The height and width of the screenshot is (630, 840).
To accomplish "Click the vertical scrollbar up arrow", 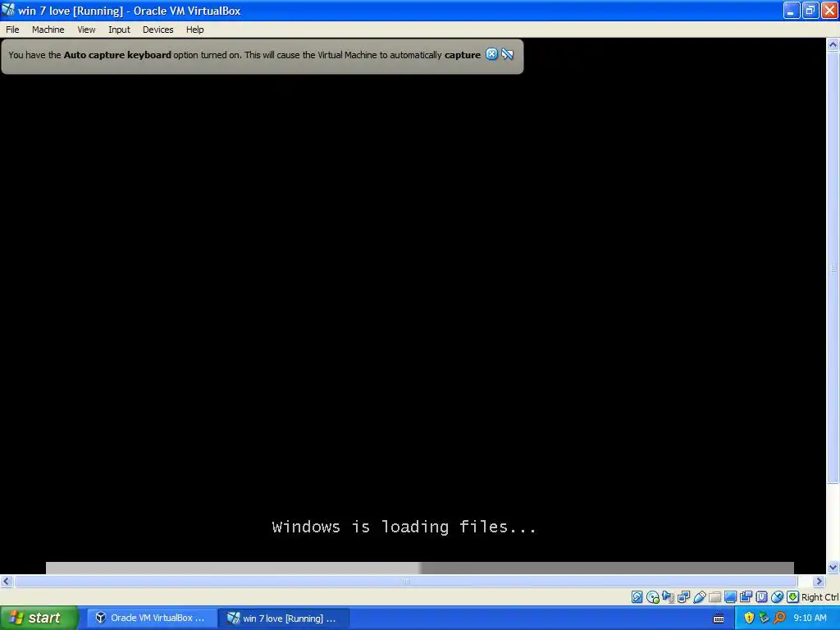I will tap(833, 44).
